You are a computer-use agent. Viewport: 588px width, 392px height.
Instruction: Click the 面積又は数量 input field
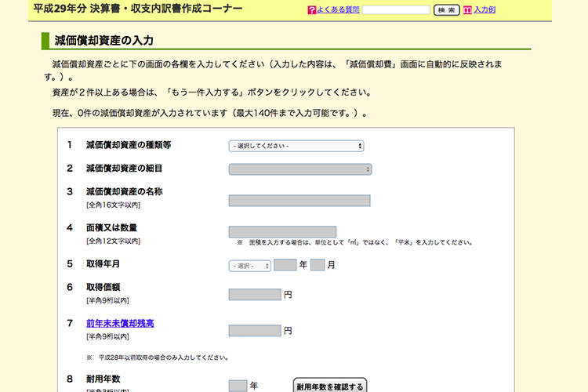(x=282, y=231)
